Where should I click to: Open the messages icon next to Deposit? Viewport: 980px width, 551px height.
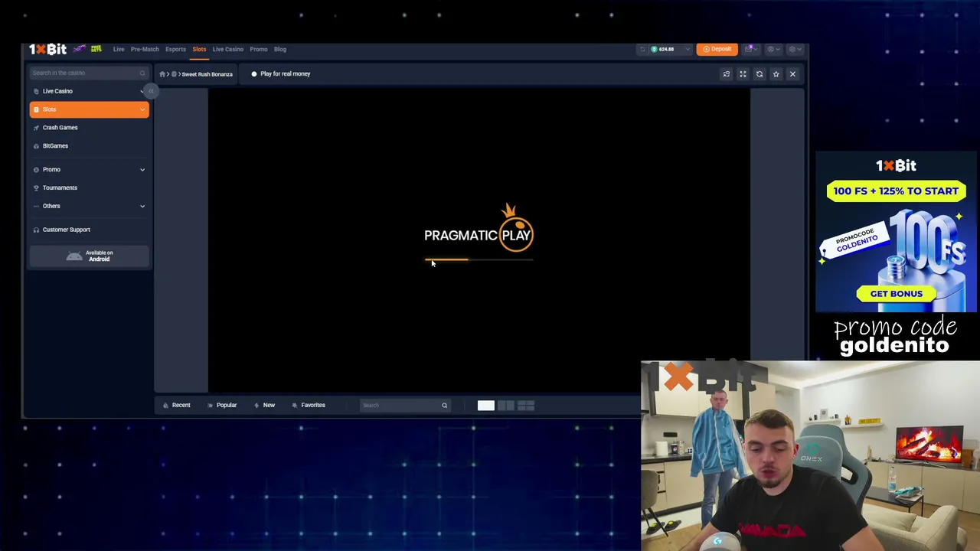[750, 49]
